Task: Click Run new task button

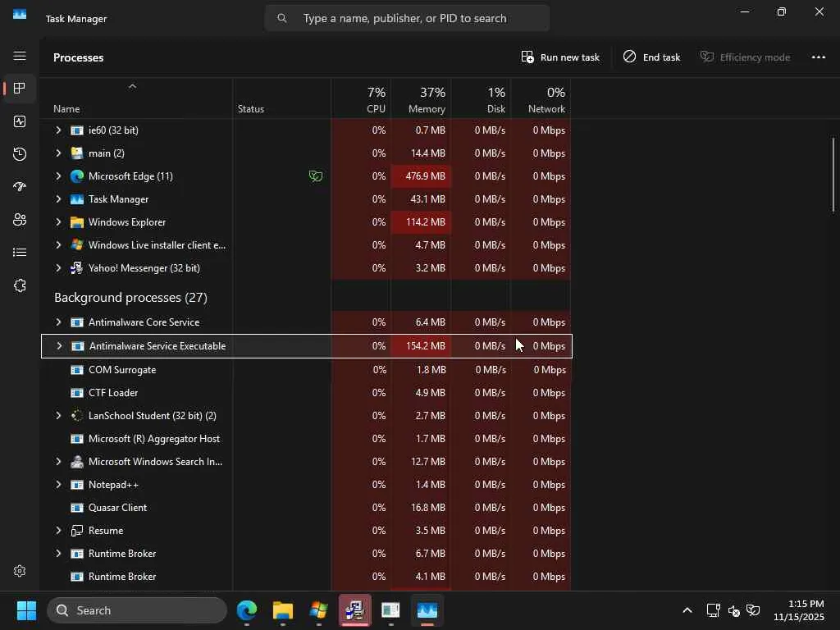Action: point(560,57)
